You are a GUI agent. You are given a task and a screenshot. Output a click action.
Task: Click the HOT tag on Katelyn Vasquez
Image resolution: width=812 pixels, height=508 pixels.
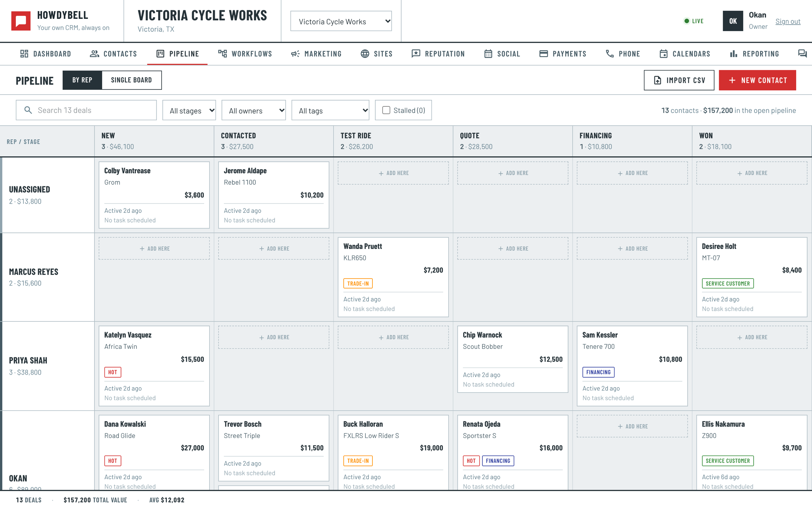[x=113, y=372]
